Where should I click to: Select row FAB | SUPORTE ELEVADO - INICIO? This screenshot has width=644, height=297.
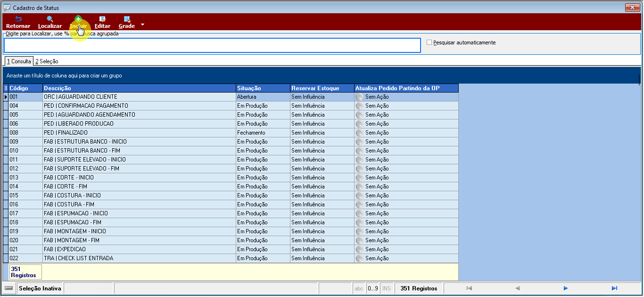(231, 160)
